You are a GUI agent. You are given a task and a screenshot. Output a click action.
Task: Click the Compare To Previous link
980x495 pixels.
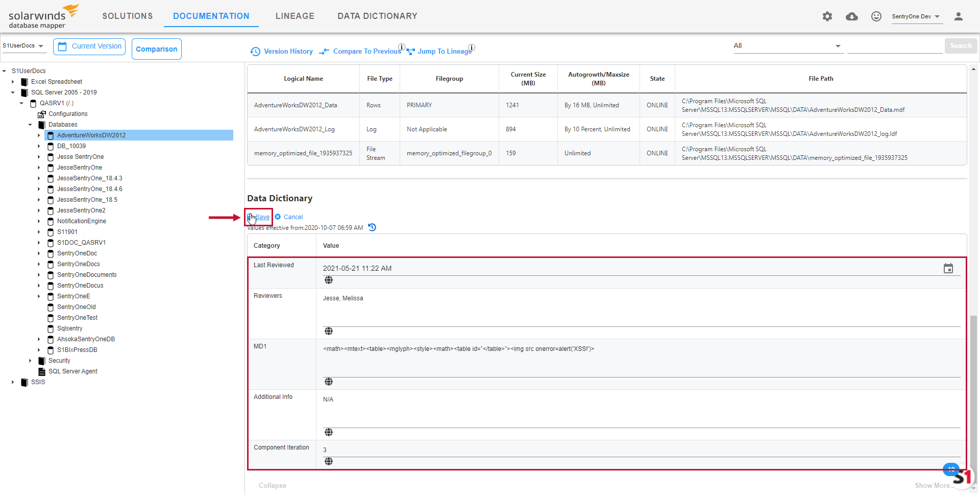367,52
